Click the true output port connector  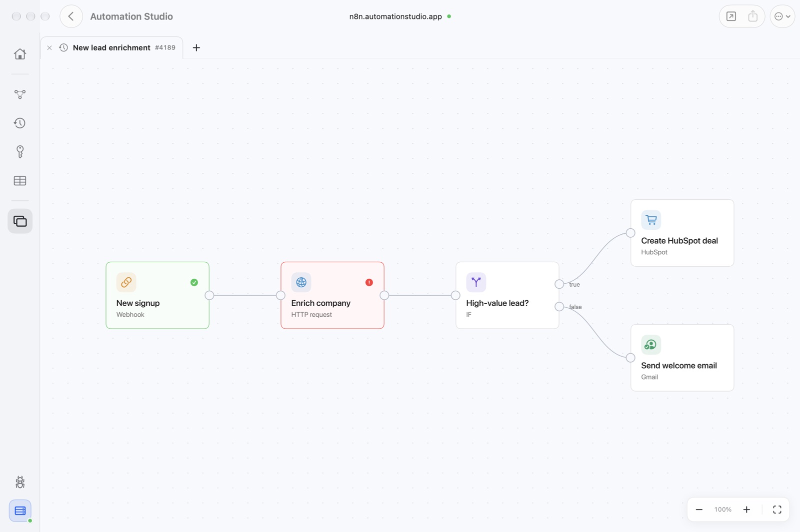coord(559,284)
